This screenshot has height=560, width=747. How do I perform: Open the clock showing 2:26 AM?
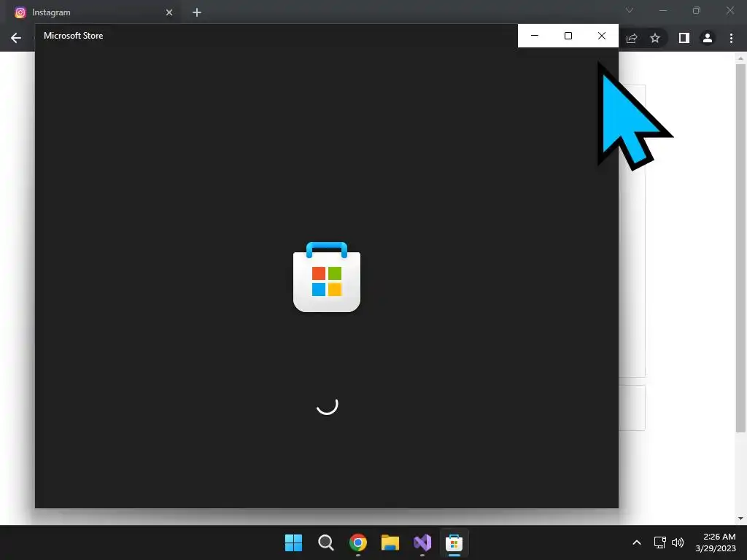716,542
